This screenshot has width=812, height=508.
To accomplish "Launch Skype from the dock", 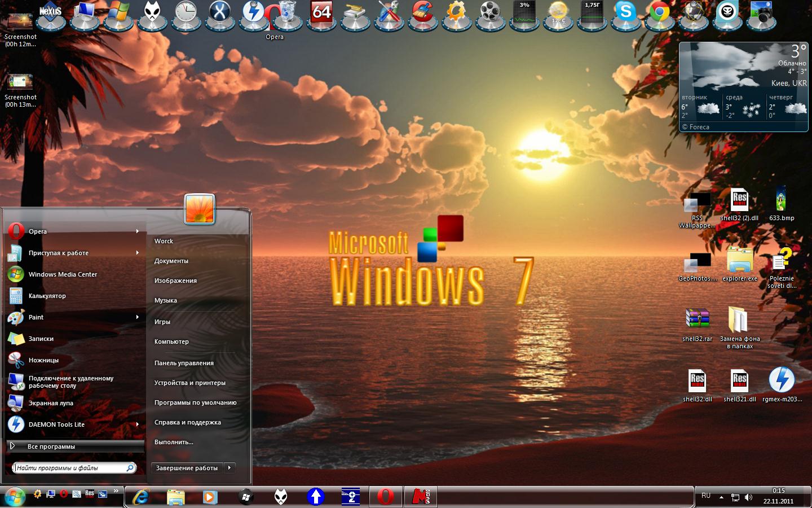I will point(626,15).
